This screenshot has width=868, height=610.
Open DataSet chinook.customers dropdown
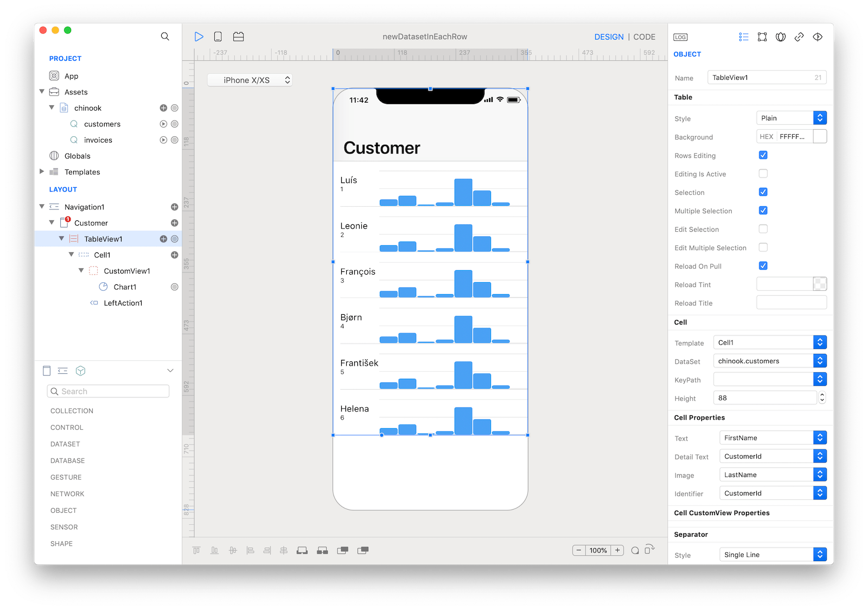click(x=770, y=361)
